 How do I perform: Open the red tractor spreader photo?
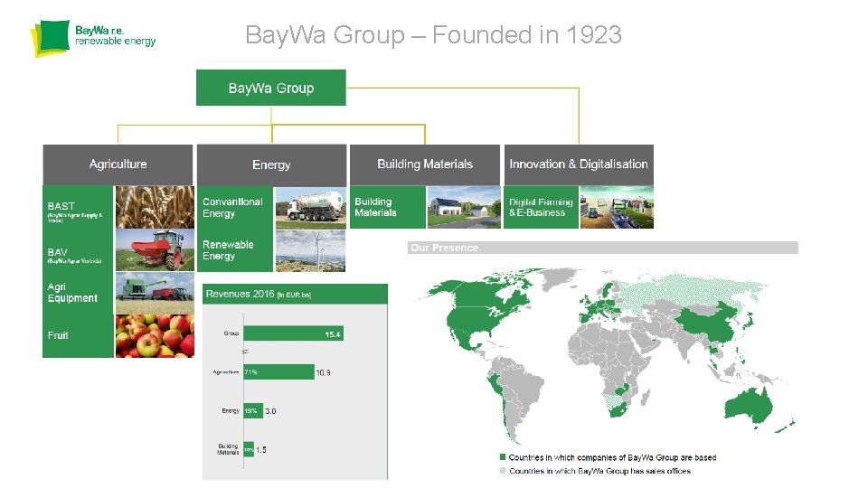tap(155, 250)
